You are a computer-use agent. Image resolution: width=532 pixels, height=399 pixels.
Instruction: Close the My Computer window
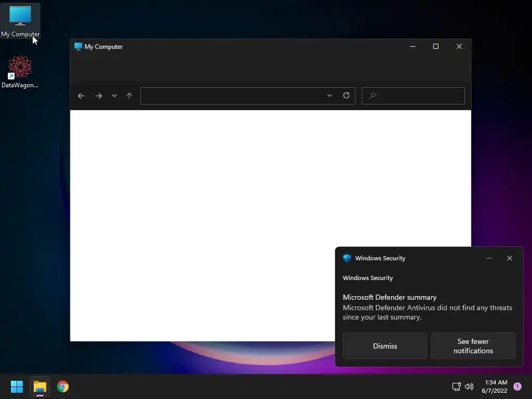pyautogui.click(x=459, y=46)
